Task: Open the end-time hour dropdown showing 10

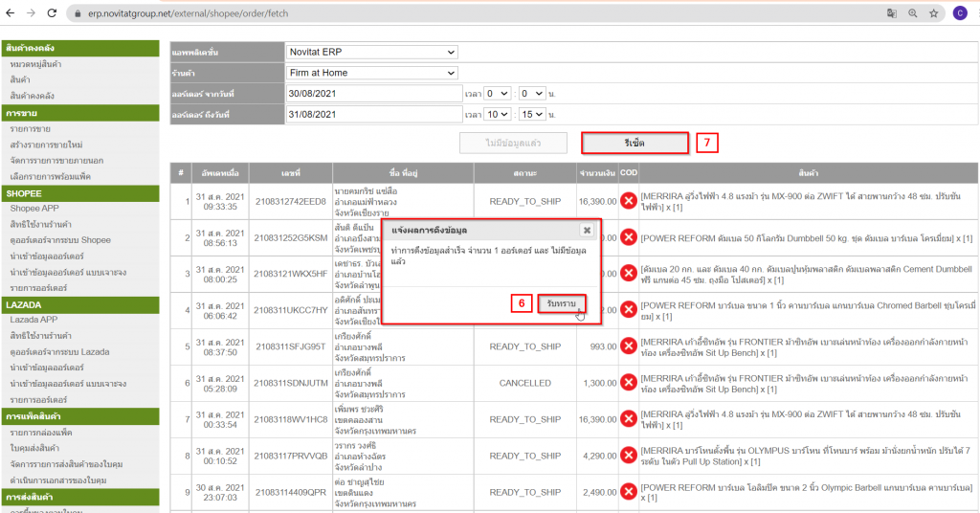Action: (499, 114)
